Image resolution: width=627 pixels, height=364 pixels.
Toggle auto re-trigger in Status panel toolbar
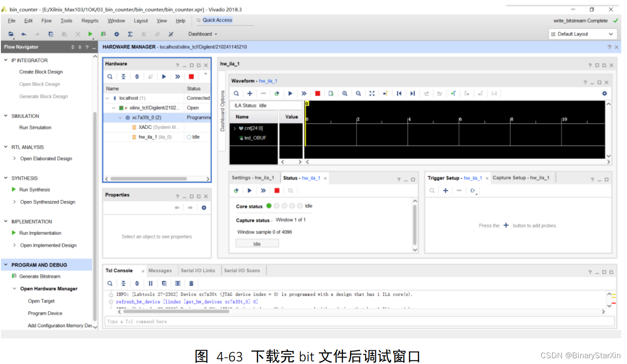tap(236, 191)
